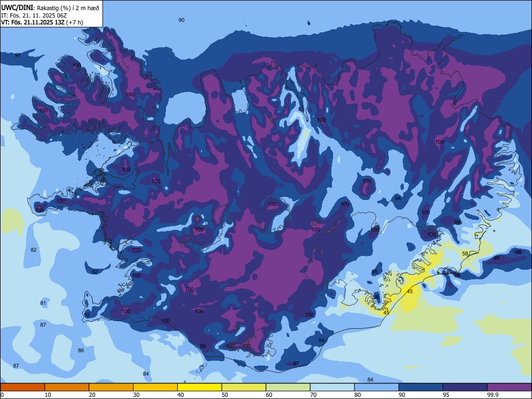Click the 50–60 yellow-green legend swatch

[244, 387]
